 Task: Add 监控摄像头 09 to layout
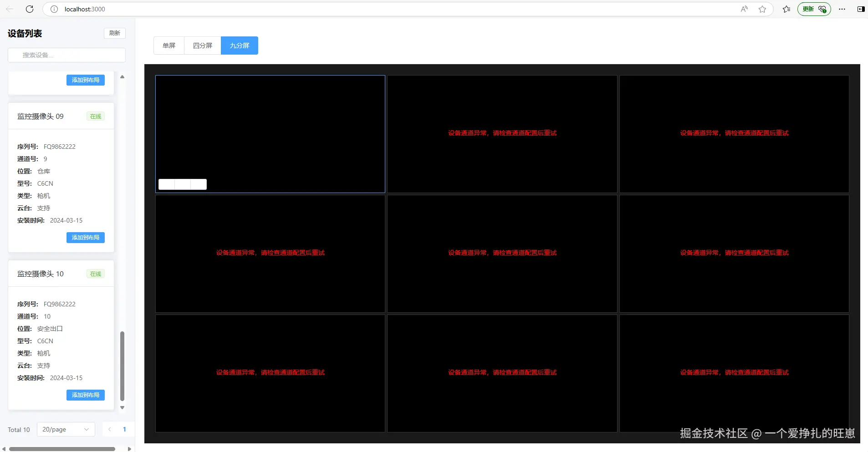[86, 238]
